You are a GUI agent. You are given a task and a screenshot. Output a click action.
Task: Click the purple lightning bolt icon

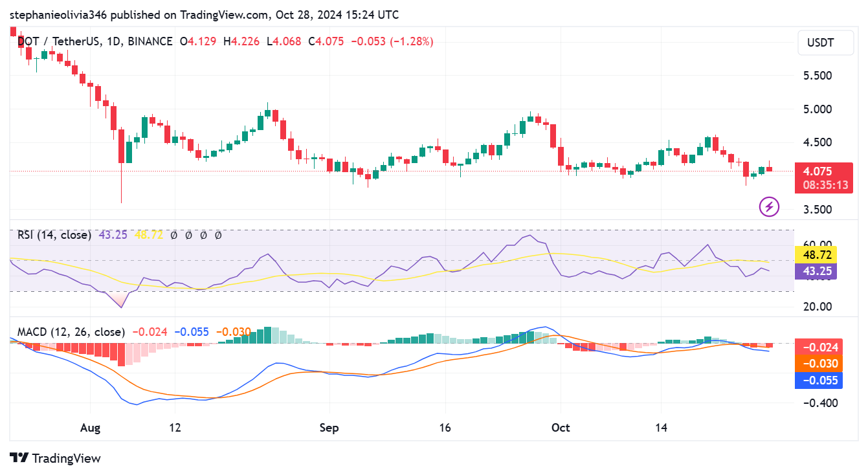769,207
